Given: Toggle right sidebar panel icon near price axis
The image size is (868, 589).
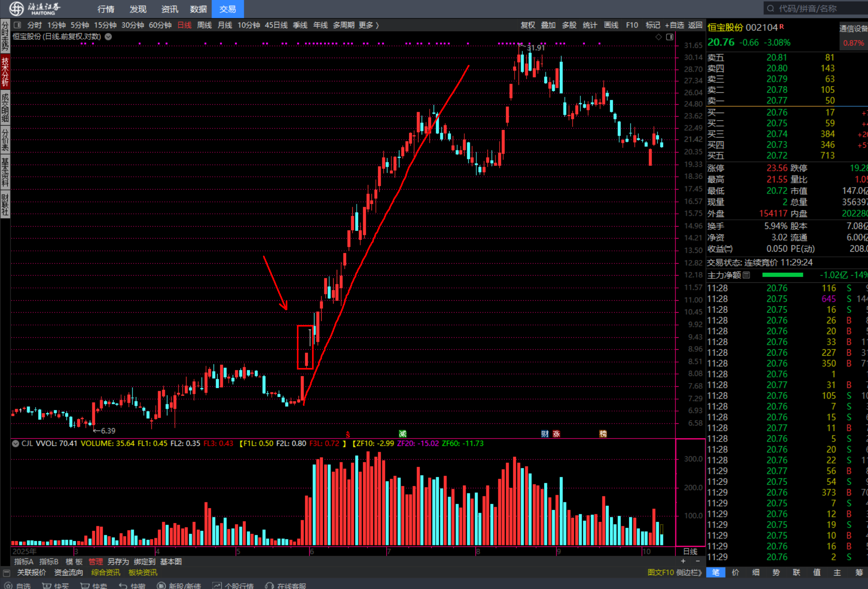Looking at the screenshot, I should [x=670, y=37].
